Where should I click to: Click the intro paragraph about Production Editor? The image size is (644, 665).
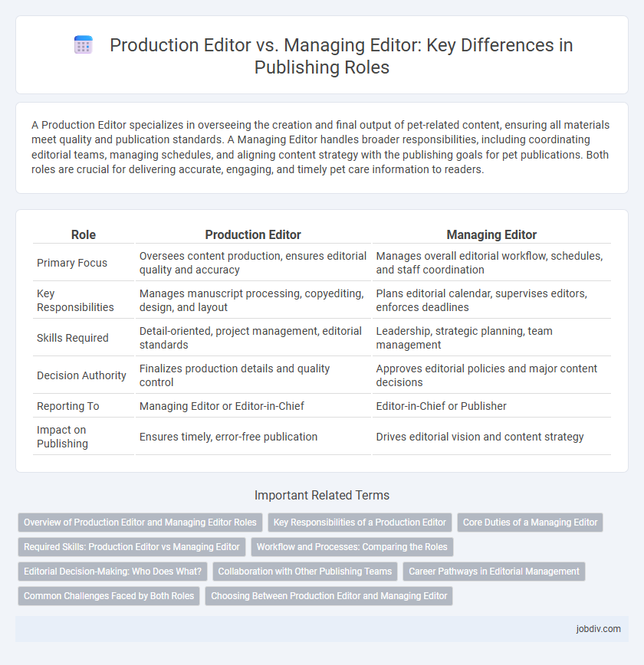322,147
